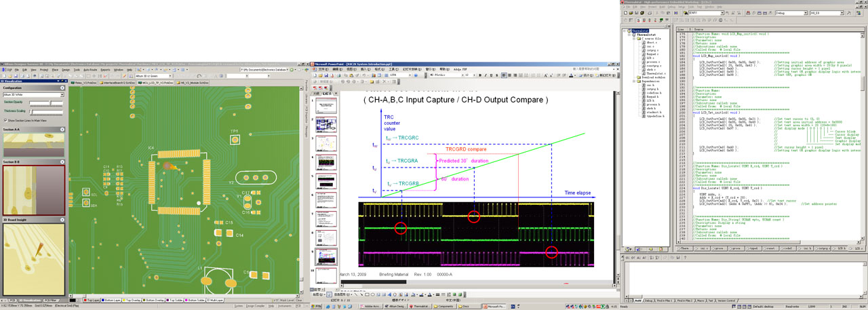Switch to the 3D Visualization bottom tab
The width and height of the screenshot is (868, 310).
pos(30,301)
